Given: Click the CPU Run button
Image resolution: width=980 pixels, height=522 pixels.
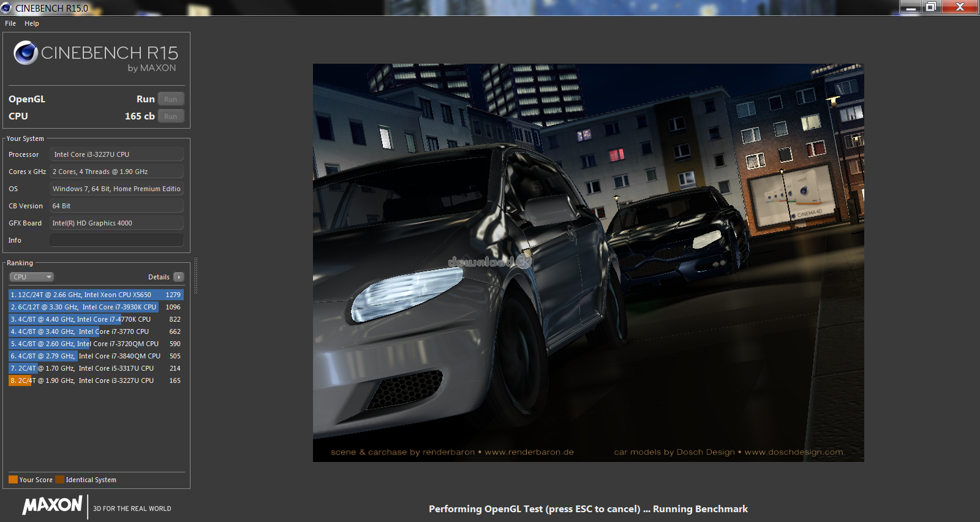Looking at the screenshot, I should 171,116.
